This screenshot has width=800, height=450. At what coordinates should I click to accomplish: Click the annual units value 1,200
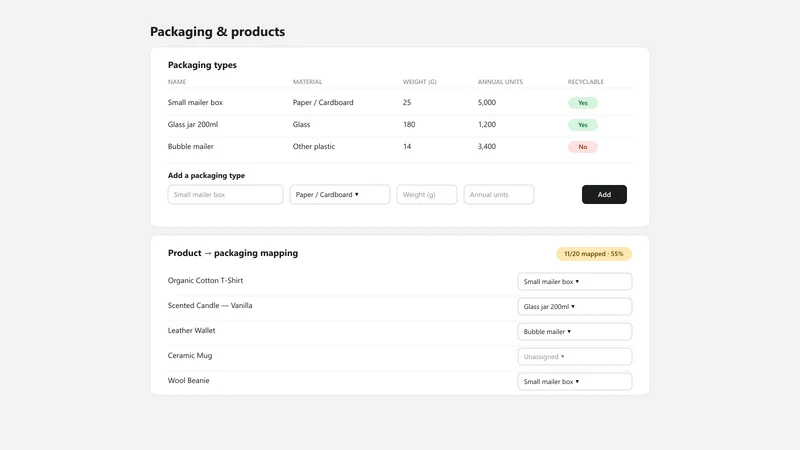click(x=487, y=124)
